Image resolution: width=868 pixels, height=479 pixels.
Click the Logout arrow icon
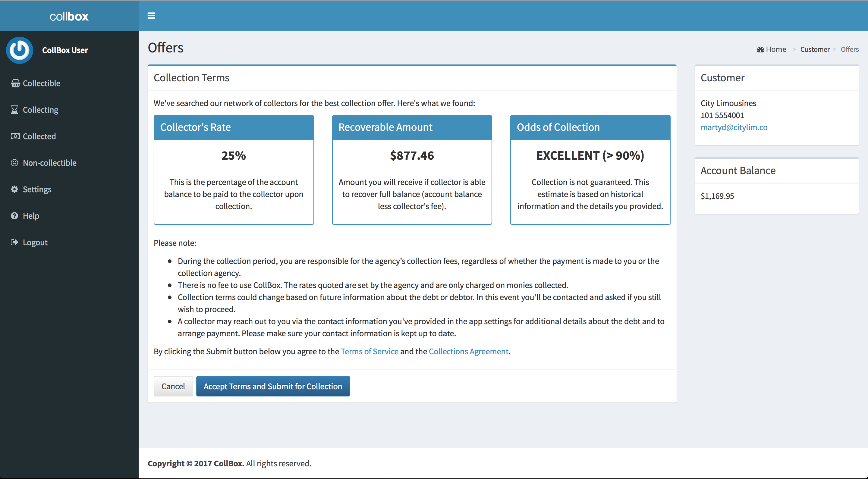point(14,242)
